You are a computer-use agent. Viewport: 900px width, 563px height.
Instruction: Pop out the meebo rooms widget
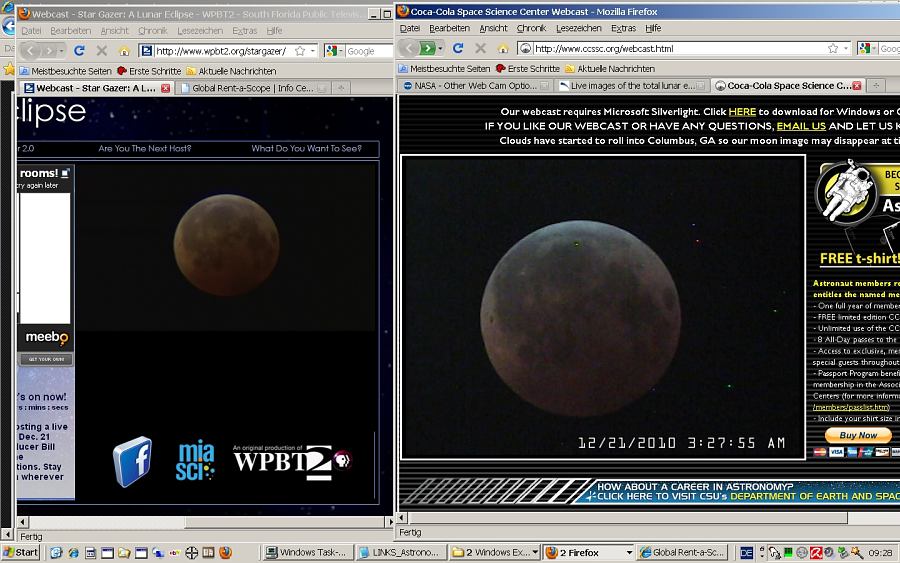click(65, 172)
